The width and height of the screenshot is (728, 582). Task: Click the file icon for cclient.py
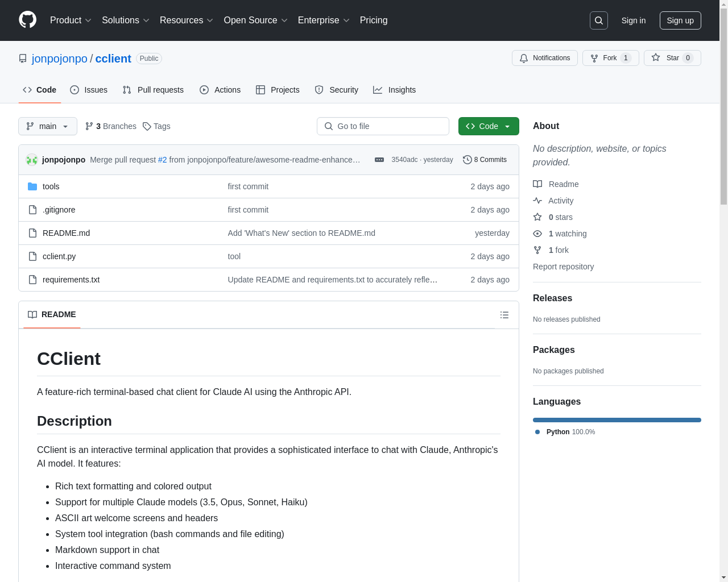[x=32, y=256]
